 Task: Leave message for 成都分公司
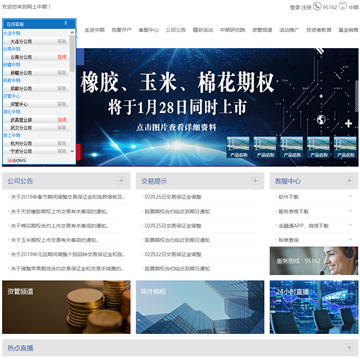coord(62,88)
